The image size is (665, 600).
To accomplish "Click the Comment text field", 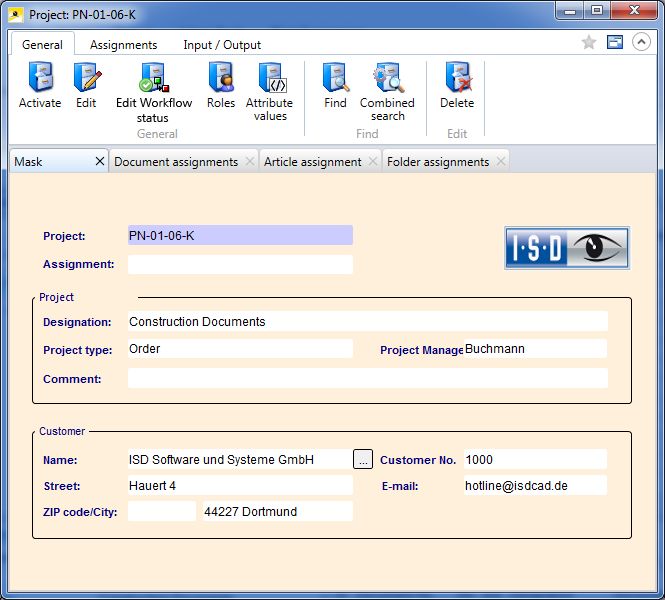I will click(367, 379).
